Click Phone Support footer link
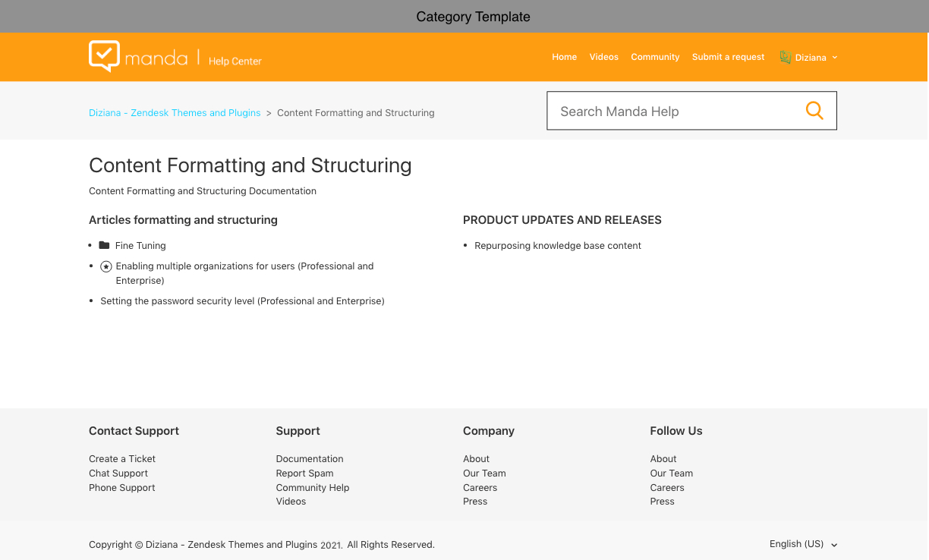 122,487
